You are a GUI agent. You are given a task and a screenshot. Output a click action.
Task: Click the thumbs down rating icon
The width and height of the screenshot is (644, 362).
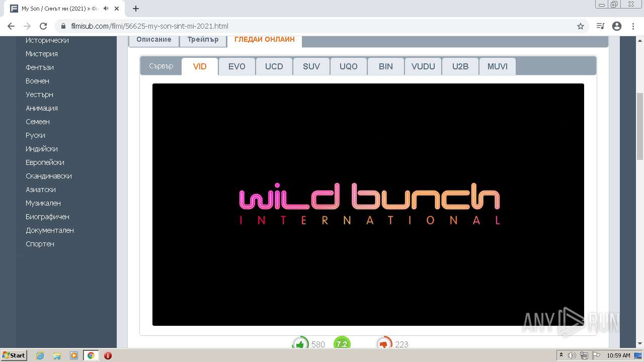pos(384,344)
